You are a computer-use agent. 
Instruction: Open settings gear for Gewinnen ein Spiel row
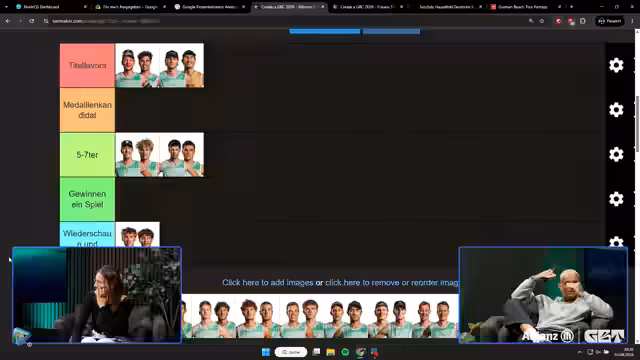[616, 199]
